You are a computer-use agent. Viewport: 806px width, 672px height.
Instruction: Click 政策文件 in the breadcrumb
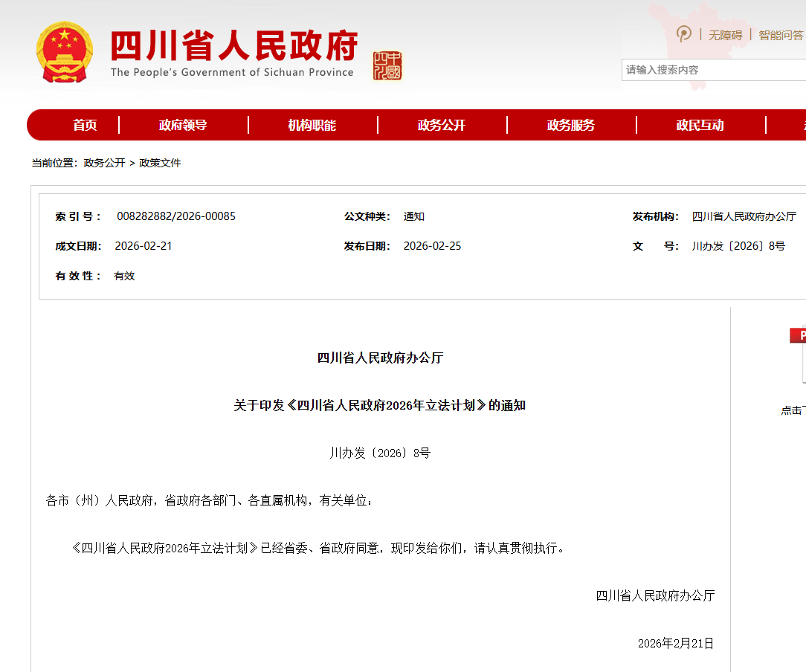pos(160,163)
